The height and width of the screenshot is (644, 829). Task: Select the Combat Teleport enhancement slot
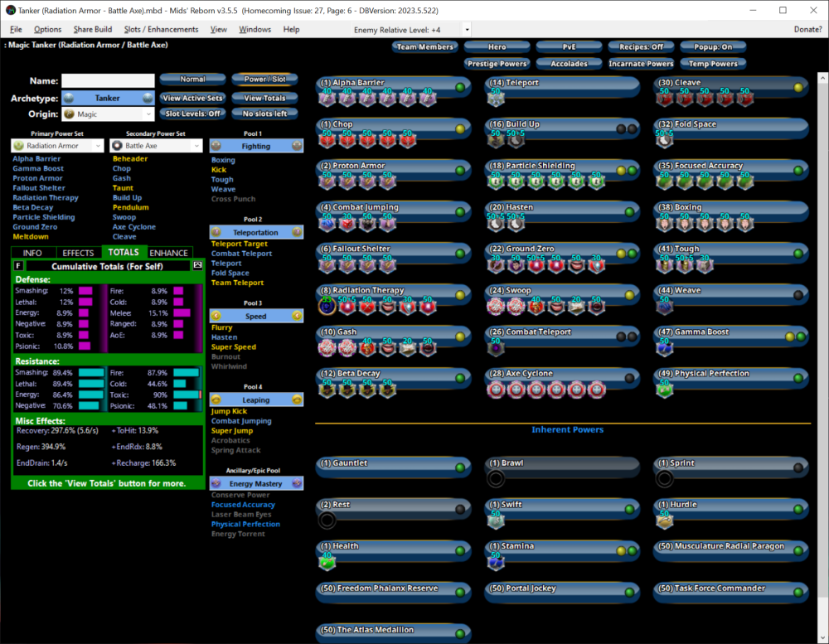pos(496,348)
